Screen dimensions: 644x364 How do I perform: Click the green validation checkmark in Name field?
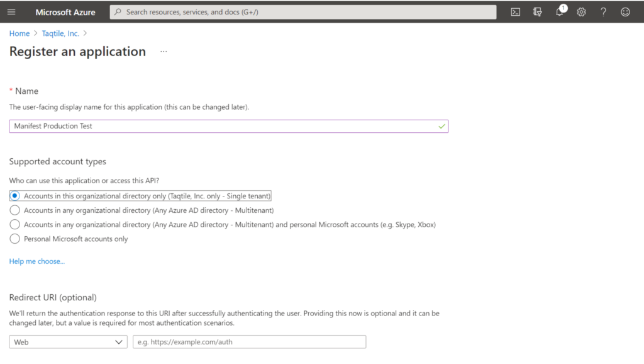[x=441, y=127]
